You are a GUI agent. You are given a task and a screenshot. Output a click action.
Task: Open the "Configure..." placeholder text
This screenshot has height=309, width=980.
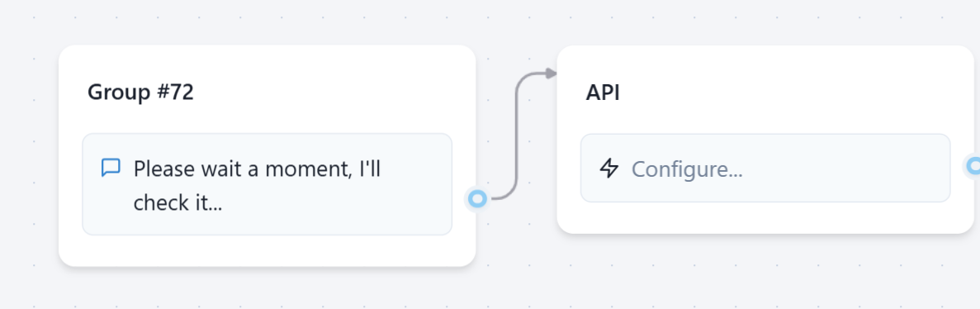coord(687,169)
